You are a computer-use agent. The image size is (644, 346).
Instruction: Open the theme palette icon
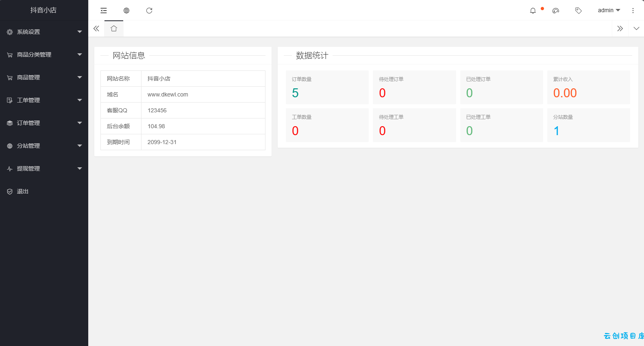(x=556, y=11)
